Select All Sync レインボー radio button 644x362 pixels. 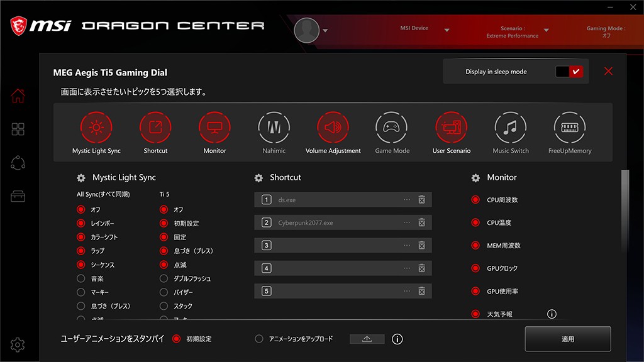[81, 223]
